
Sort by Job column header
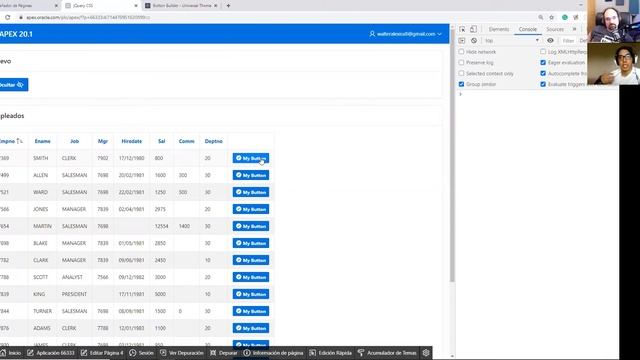click(74, 141)
